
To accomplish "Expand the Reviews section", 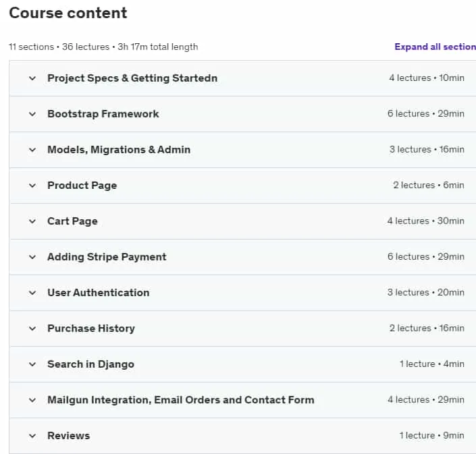I will 242,436.
